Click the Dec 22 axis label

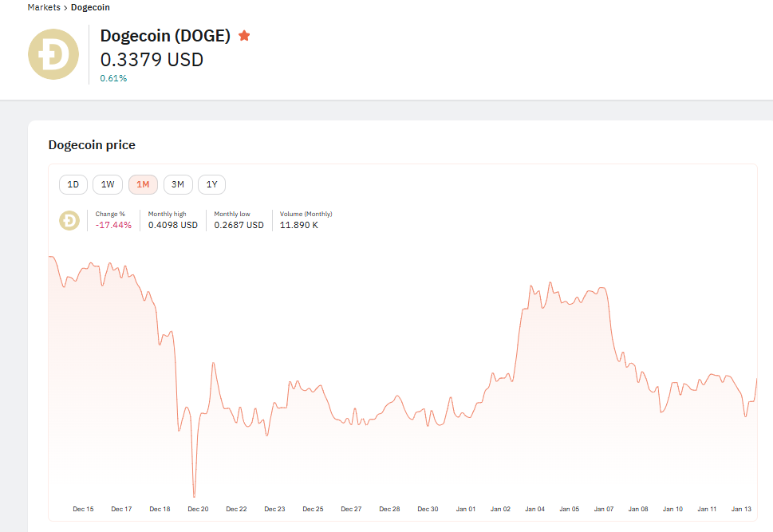click(236, 509)
